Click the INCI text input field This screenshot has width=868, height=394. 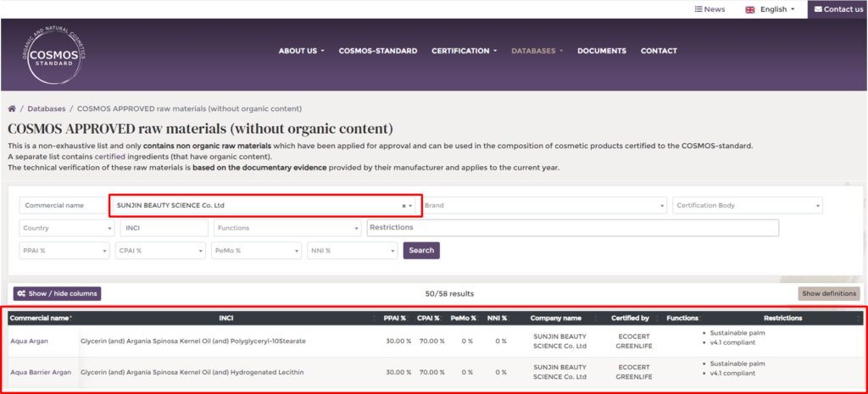click(x=164, y=228)
